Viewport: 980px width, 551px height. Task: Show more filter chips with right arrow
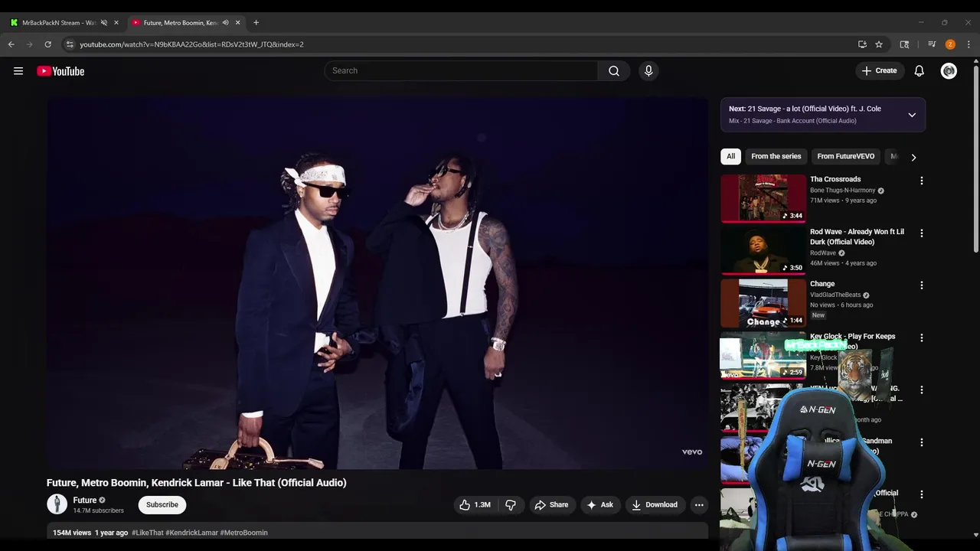click(913, 157)
